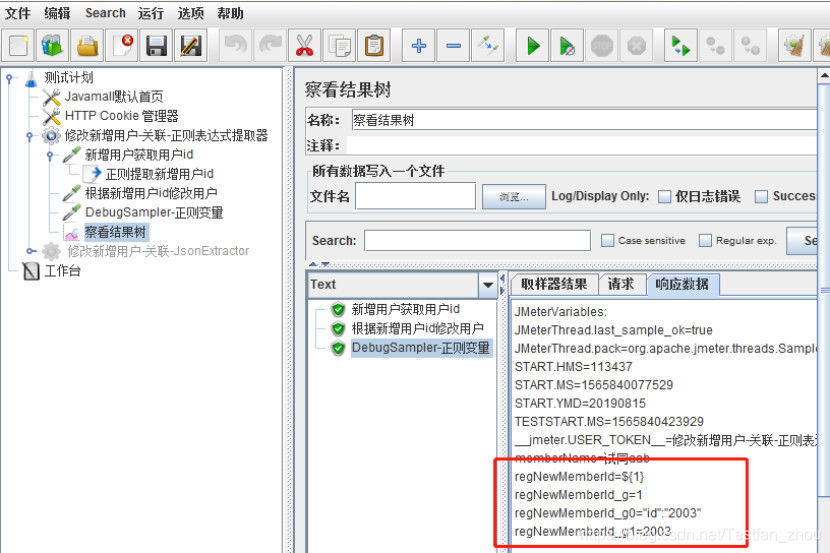Check the 仅日志错误 checkbox
830x553 pixels.
[664, 196]
